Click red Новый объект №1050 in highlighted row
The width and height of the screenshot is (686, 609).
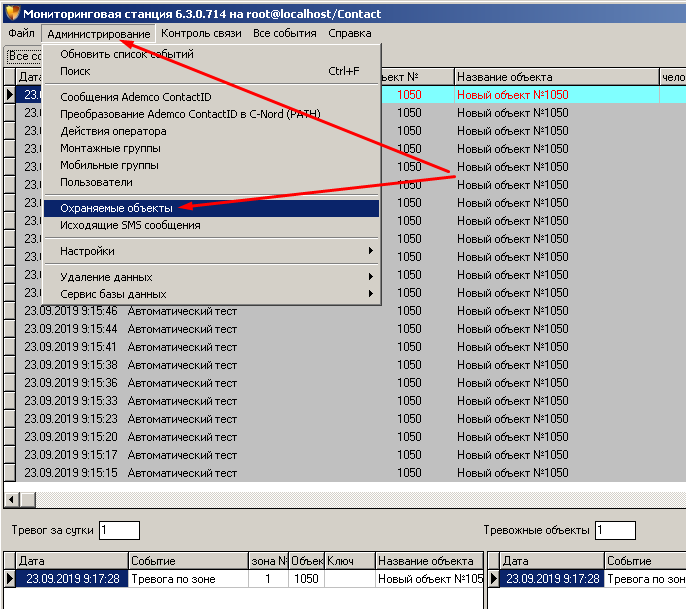coord(512,95)
